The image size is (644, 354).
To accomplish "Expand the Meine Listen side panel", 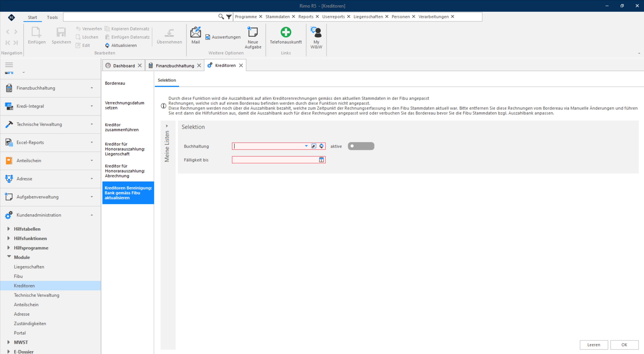I will click(x=167, y=126).
